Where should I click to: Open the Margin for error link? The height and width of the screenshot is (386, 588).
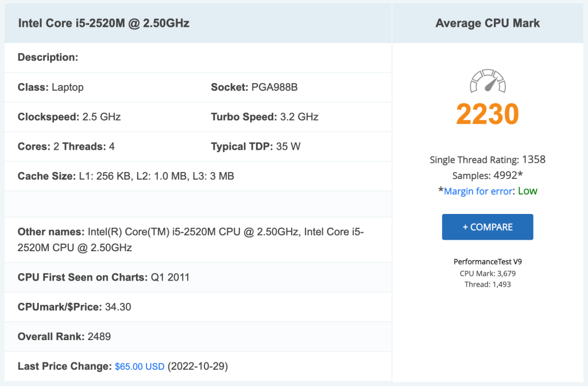(478, 191)
